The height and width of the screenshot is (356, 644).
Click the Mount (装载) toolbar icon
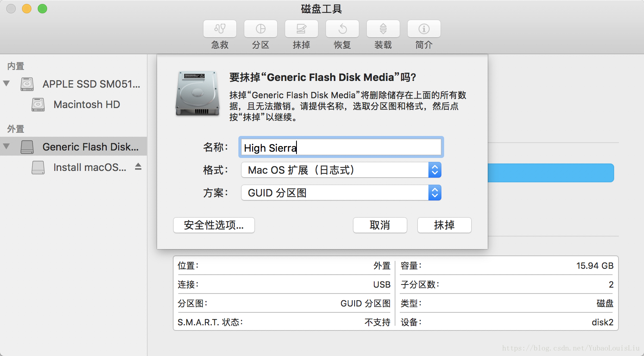click(x=383, y=29)
